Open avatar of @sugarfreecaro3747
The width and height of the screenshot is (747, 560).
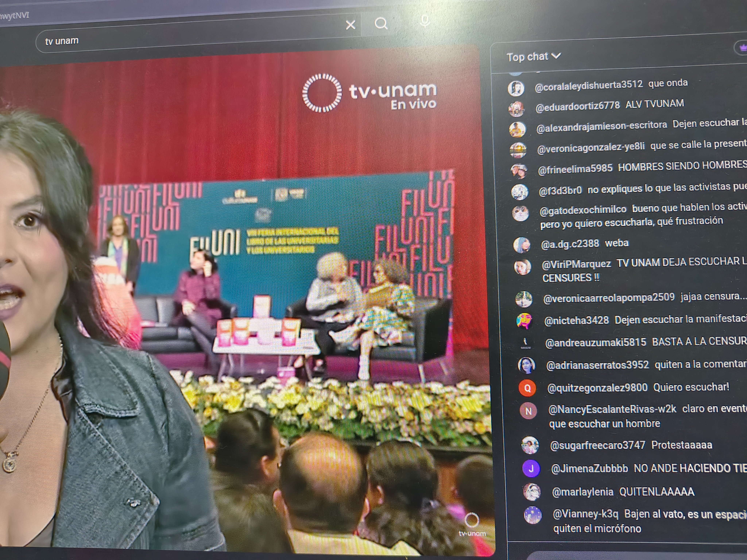pos(529,445)
